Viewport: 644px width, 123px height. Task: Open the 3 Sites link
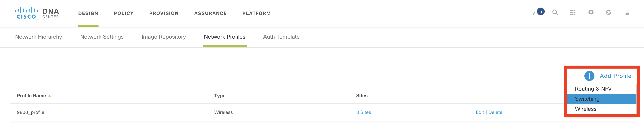point(363,112)
